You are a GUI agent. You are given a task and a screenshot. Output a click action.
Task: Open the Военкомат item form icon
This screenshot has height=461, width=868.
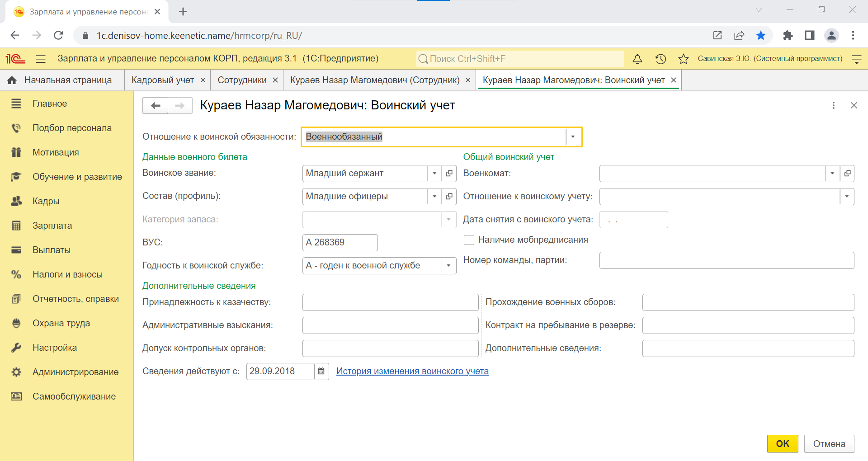pyautogui.click(x=847, y=174)
